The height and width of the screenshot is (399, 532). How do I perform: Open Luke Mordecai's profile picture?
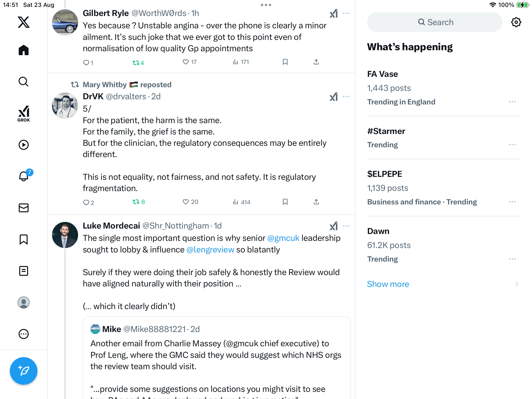click(65, 235)
